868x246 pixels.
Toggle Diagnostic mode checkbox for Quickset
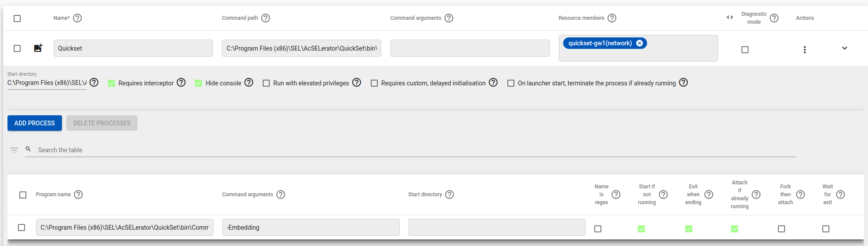(x=745, y=50)
